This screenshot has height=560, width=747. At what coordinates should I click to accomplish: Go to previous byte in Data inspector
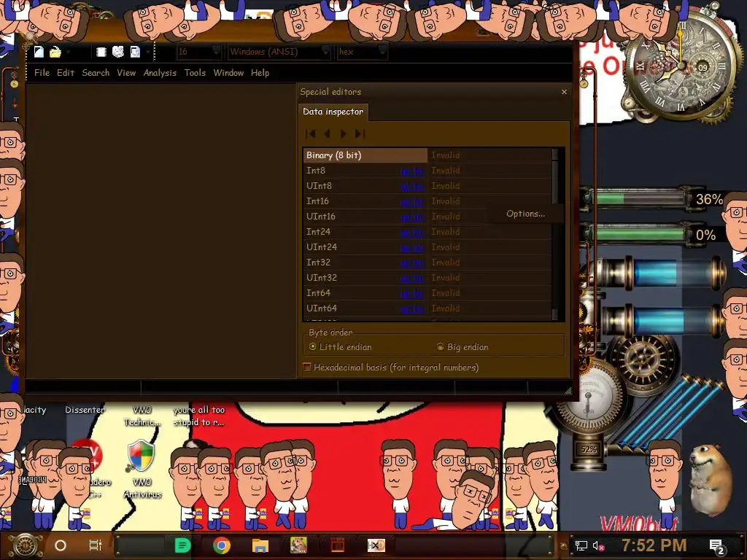coord(328,134)
